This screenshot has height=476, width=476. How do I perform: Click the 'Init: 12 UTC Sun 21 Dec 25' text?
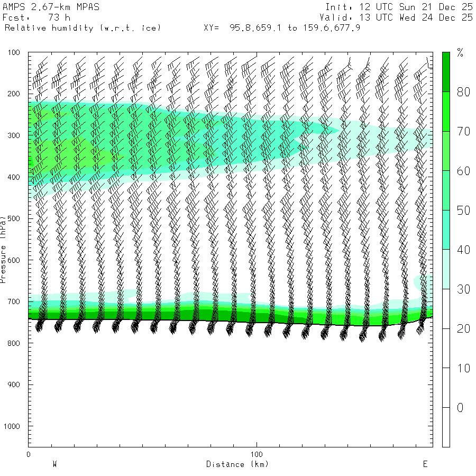pyautogui.click(x=399, y=7)
